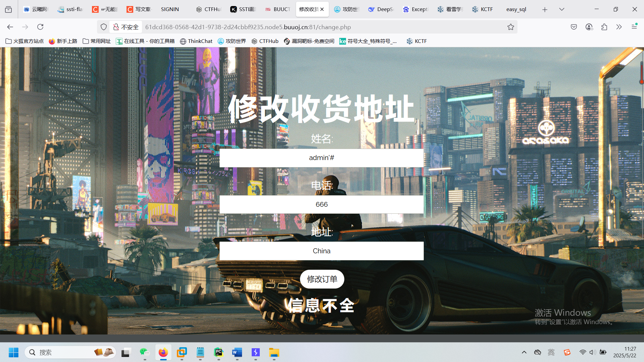This screenshot has width=644, height=362.
Task: Switch to the DeepSeek tab
Action: (381, 9)
